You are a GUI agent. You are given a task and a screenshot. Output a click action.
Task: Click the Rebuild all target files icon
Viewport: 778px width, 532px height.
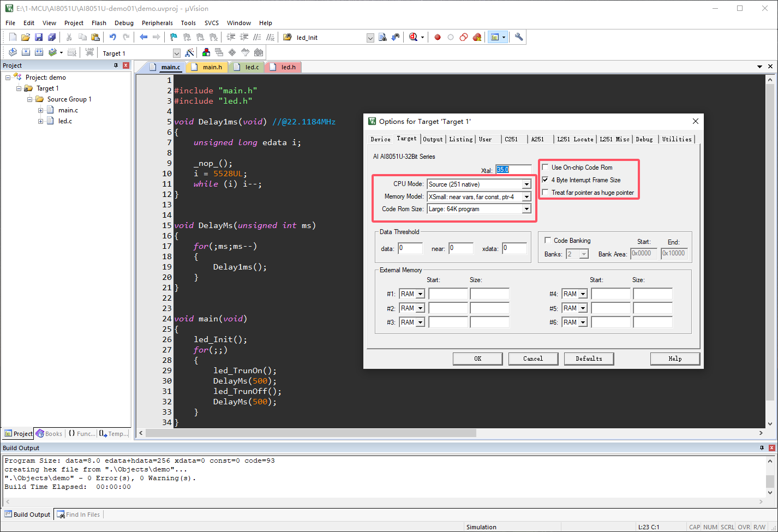pyautogui.click(x=39, y=52)
